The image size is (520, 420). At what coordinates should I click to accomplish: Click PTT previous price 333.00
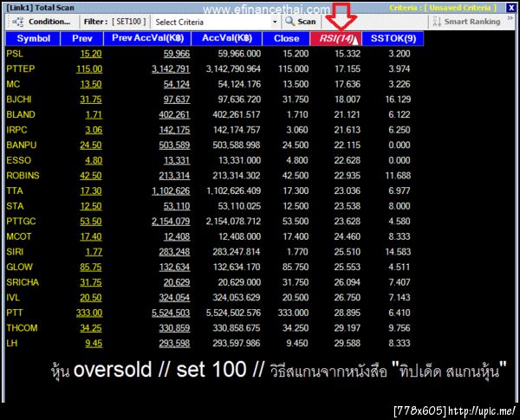89,313
